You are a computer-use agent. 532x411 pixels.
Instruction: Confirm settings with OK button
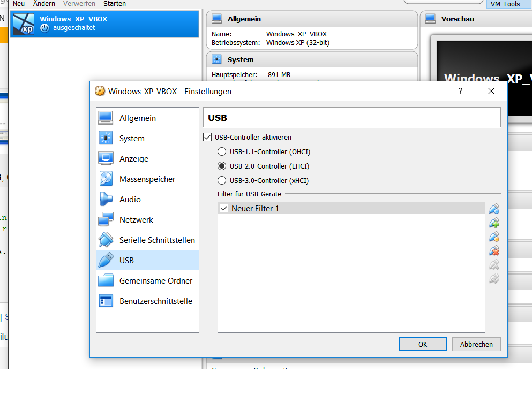(423, 344)
